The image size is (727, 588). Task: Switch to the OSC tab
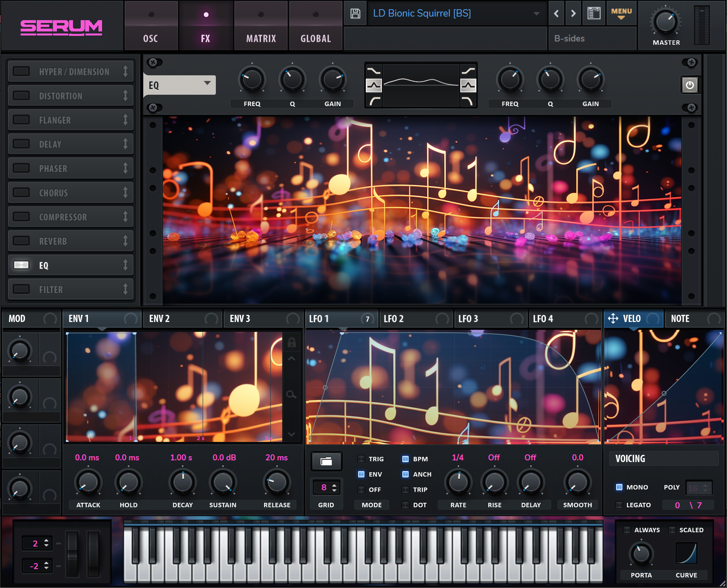tap(151, 26)
